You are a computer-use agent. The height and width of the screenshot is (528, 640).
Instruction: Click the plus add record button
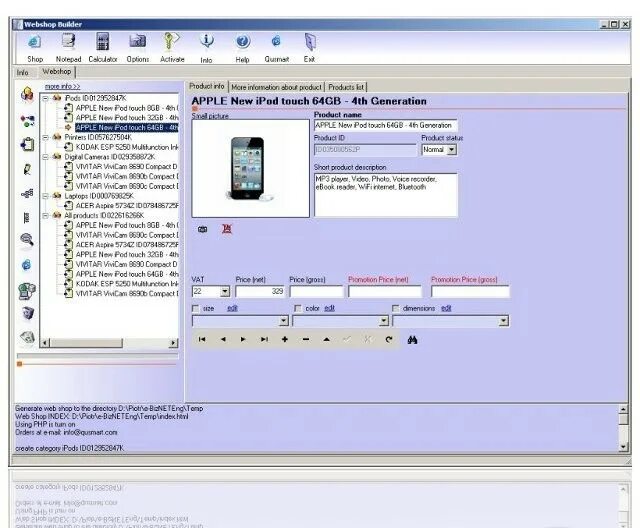[285, 339]
